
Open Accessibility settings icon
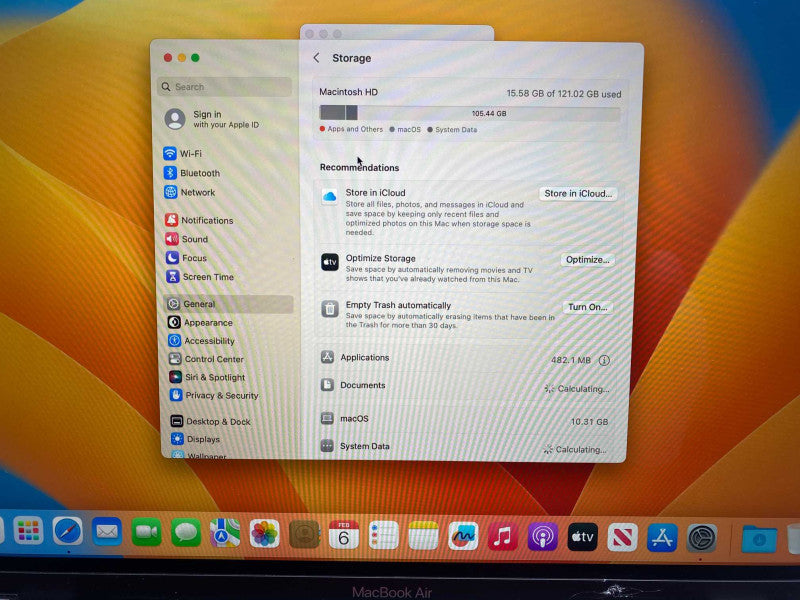175,340
